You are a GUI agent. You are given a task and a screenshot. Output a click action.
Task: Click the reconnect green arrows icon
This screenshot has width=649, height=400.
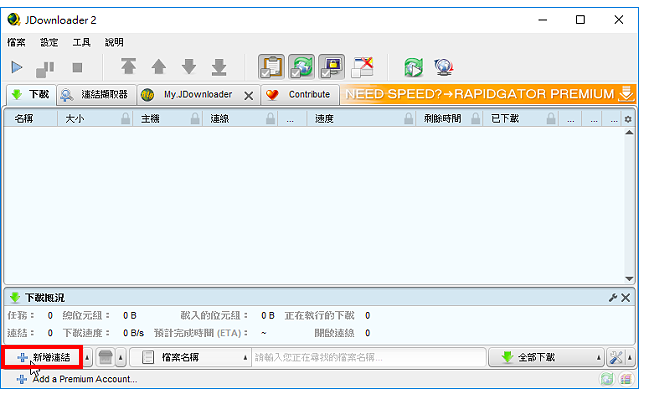click(413, 67)
